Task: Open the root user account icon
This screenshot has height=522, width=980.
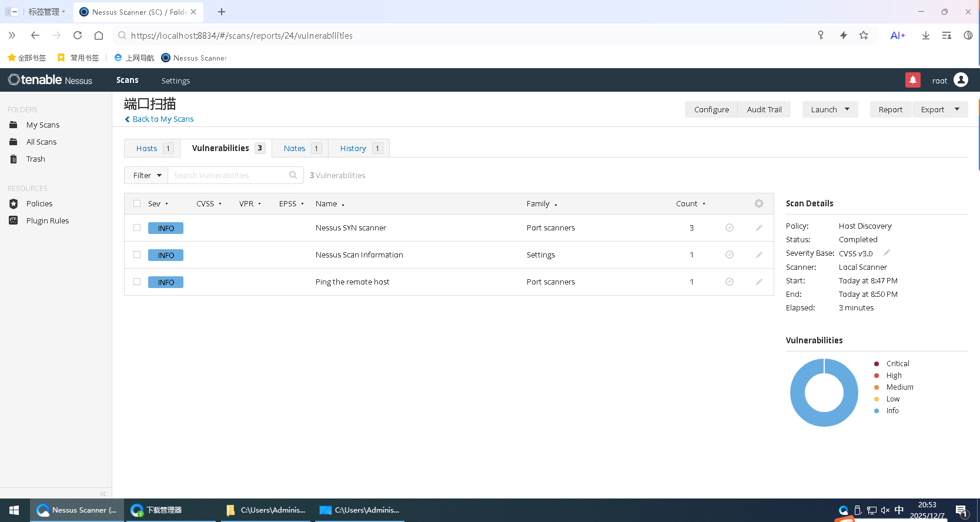Action: [x=961, y=80]
